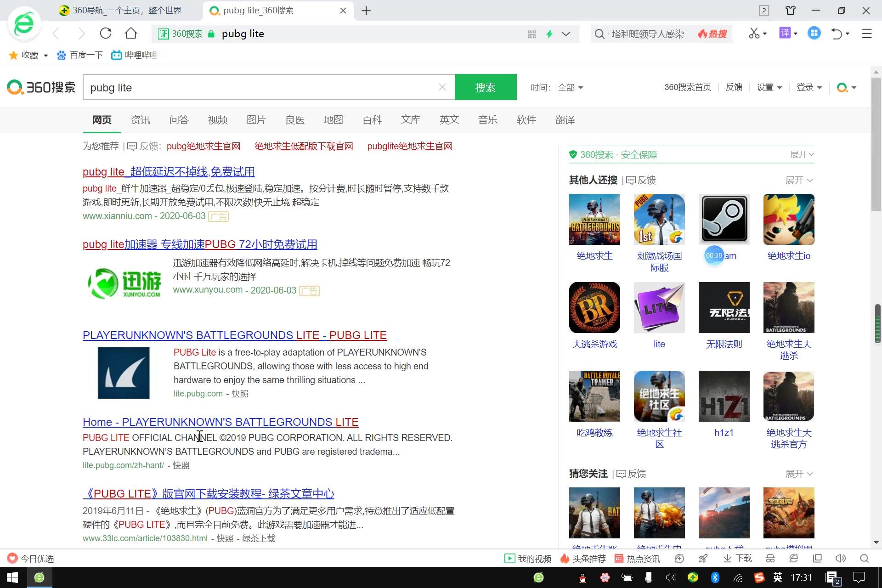Viewport: 882px width, 588px height.
Task: Open the 登录 dropdown menu
Action: [809, 87]
